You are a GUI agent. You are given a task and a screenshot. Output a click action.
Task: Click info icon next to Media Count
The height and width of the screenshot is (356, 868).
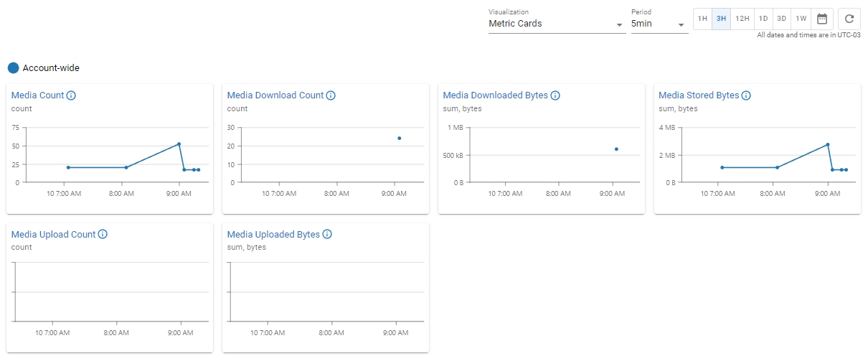pyautogui.click(x=71, y=95)
